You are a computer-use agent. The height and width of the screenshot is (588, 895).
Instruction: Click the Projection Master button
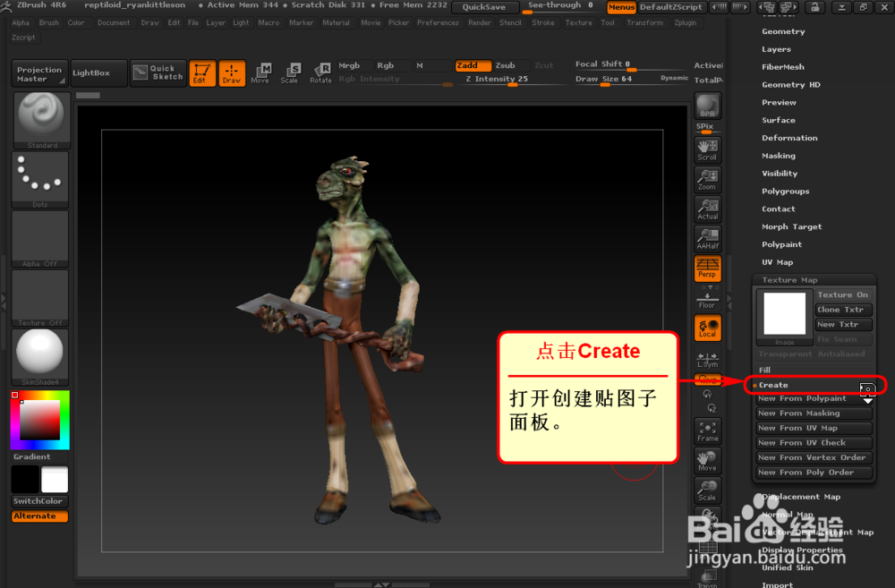pos(39,73)
